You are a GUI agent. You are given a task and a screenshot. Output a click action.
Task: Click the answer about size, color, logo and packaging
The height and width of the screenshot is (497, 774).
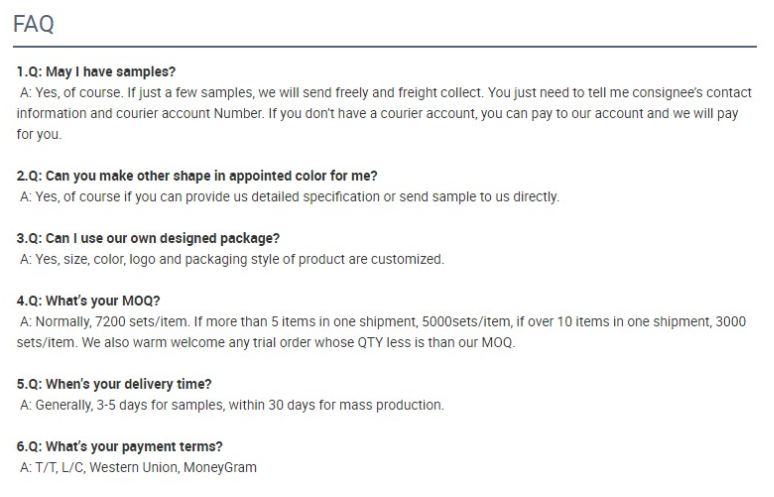[232, 259]
